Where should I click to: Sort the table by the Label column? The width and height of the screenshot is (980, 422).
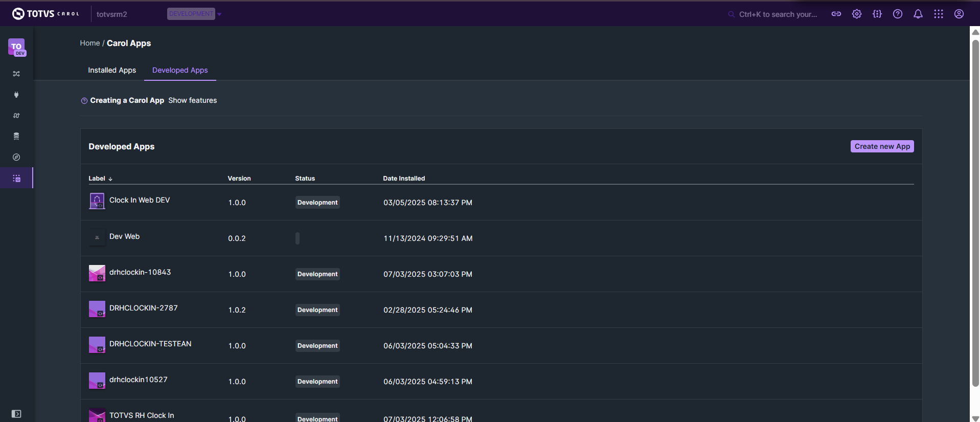coord(100,179)
